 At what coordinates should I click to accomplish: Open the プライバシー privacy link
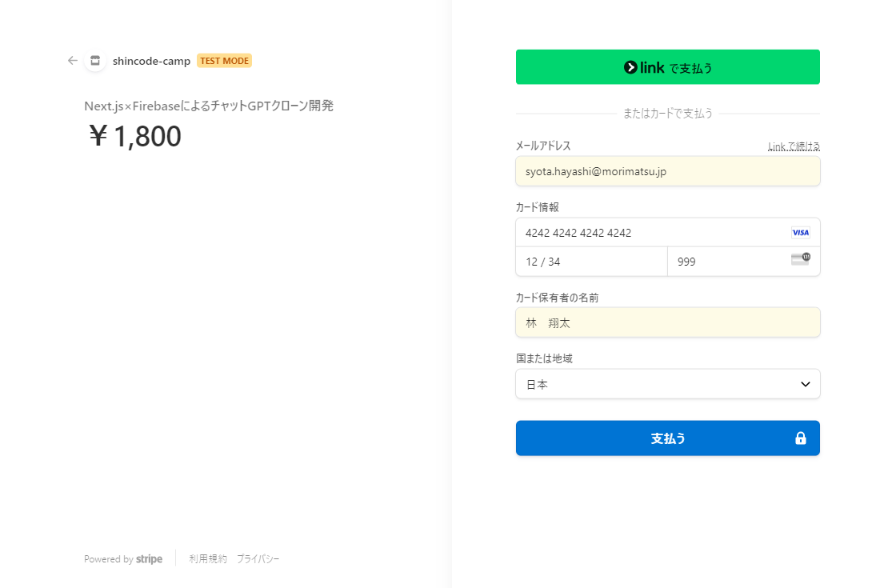click(258, 558)
